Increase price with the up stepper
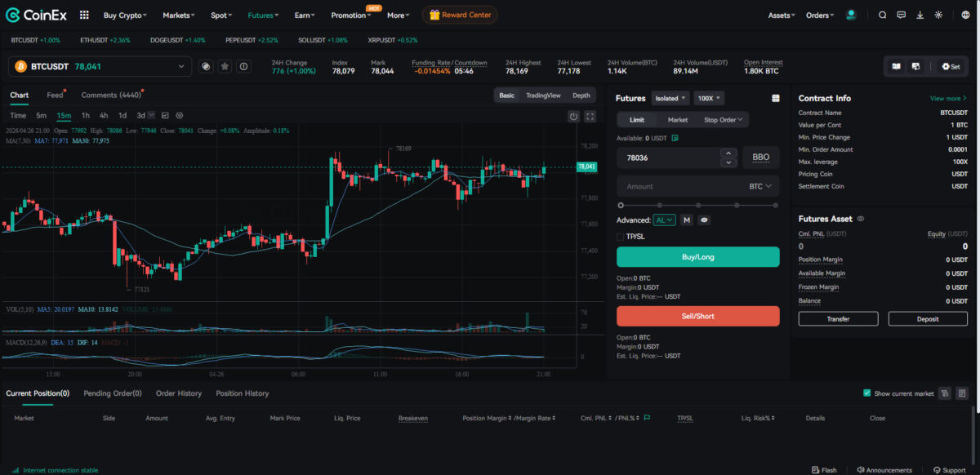Viewport: 980px width, 475px height. (728, 153)
